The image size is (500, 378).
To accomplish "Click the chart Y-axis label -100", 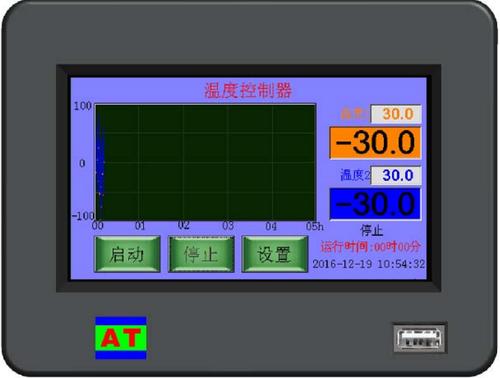I will pos(83,216).
